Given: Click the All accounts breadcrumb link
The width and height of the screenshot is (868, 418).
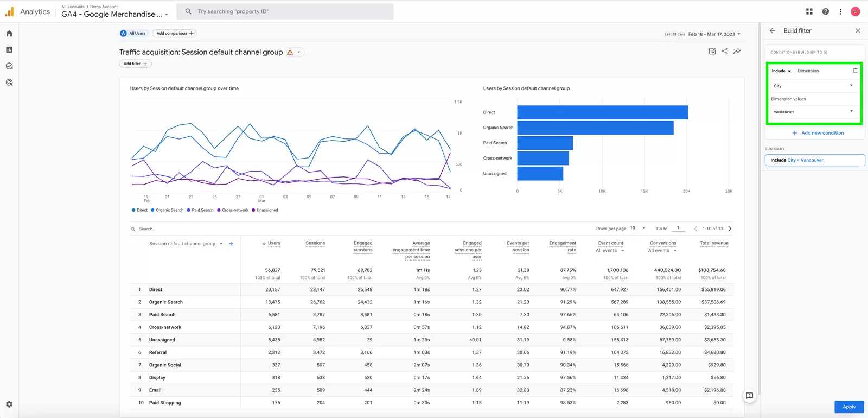Looking at the screenshot, I should point(73,7).
